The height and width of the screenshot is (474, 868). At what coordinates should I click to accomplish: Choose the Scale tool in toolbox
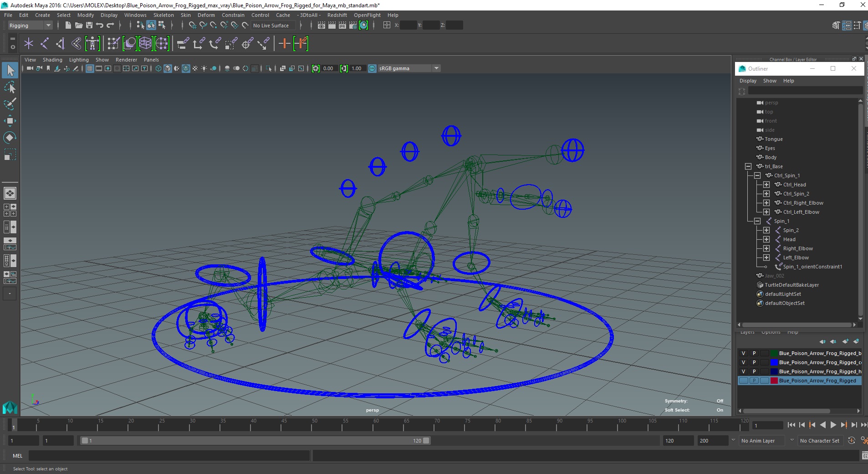click(10, 155)
